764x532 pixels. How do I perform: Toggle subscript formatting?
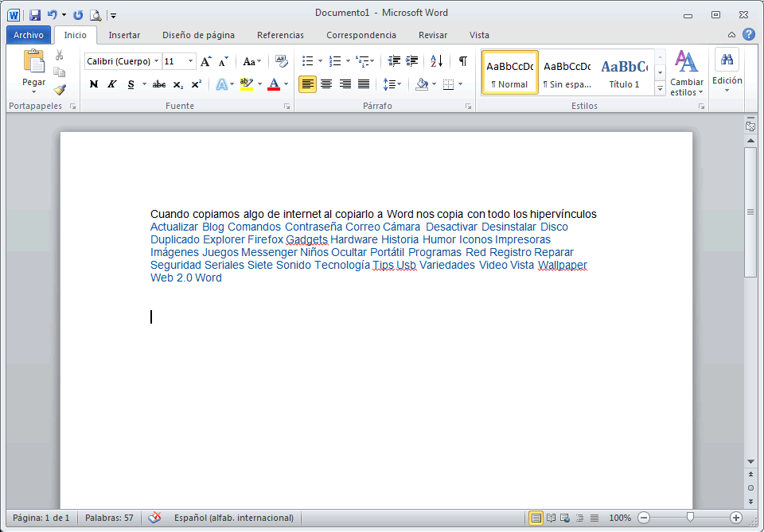(178, 85)
